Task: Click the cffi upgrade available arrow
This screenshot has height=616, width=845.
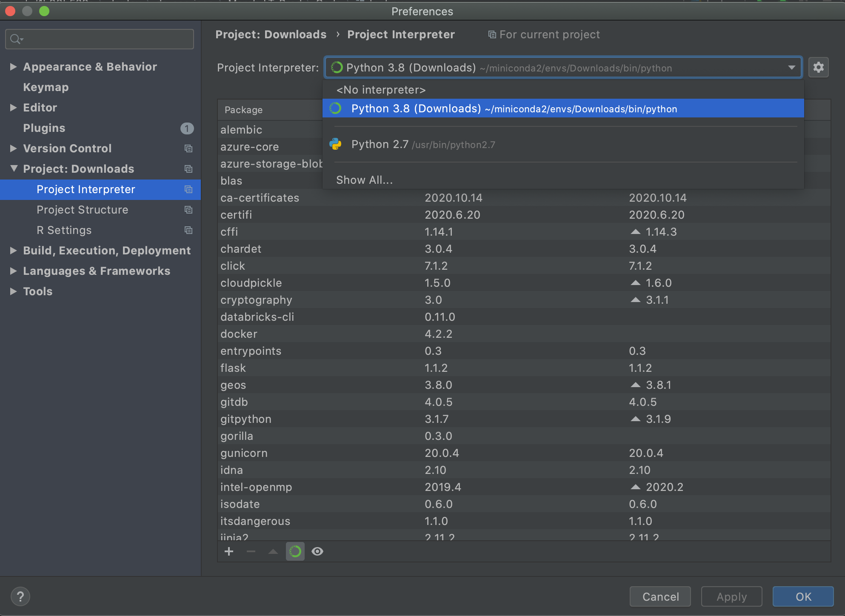Action: pyautogui.click(x=635, y=232)
